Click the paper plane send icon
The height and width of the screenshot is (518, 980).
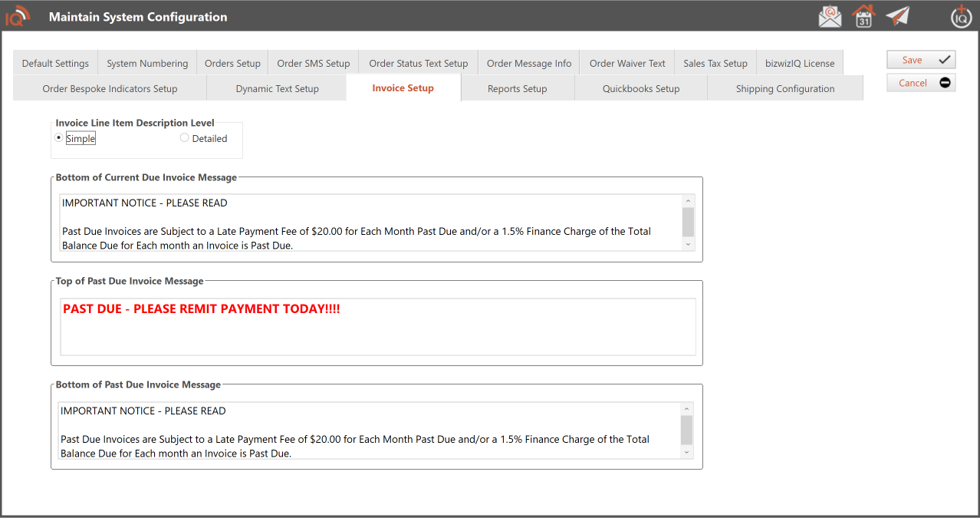click(x=897, y=16)
